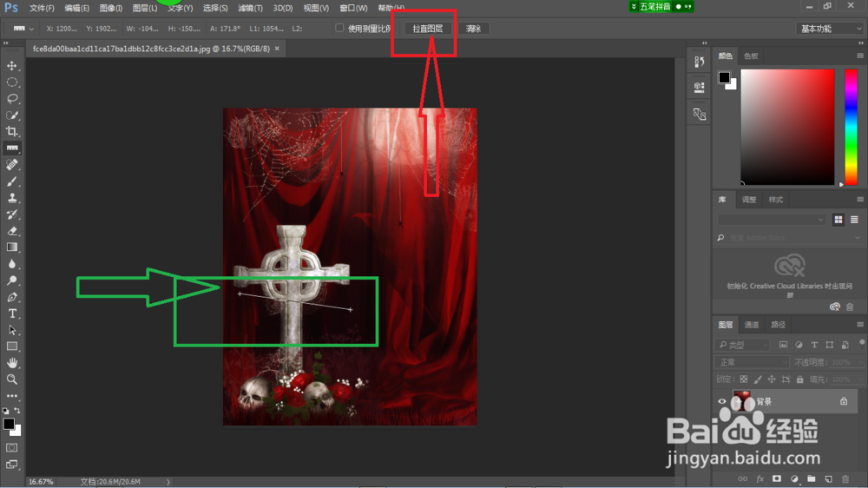Open the 文件(F) menu
The width and height of the screenshot is (868, 488).
pyautogui.click(x=42, y=8)
